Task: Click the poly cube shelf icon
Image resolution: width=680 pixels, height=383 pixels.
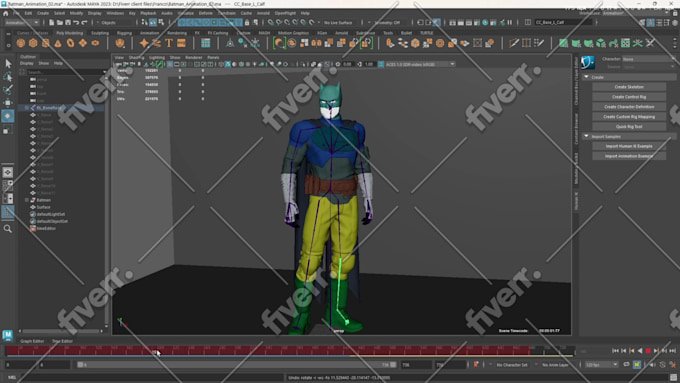Action: pyautogui.click(x=33, y=43)
